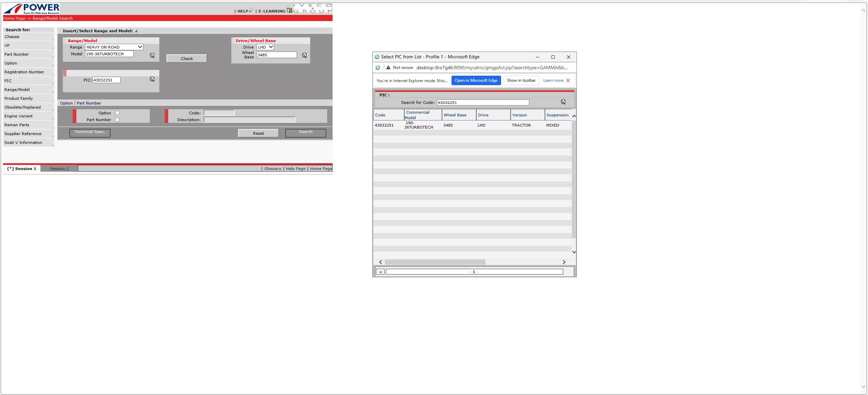Select the Part Number radio button
This screenshot has height=395, width=868.
[117, 119]
